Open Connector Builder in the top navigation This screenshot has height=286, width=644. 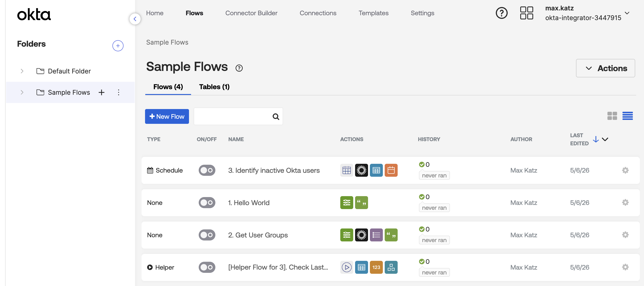click(251, 13)
